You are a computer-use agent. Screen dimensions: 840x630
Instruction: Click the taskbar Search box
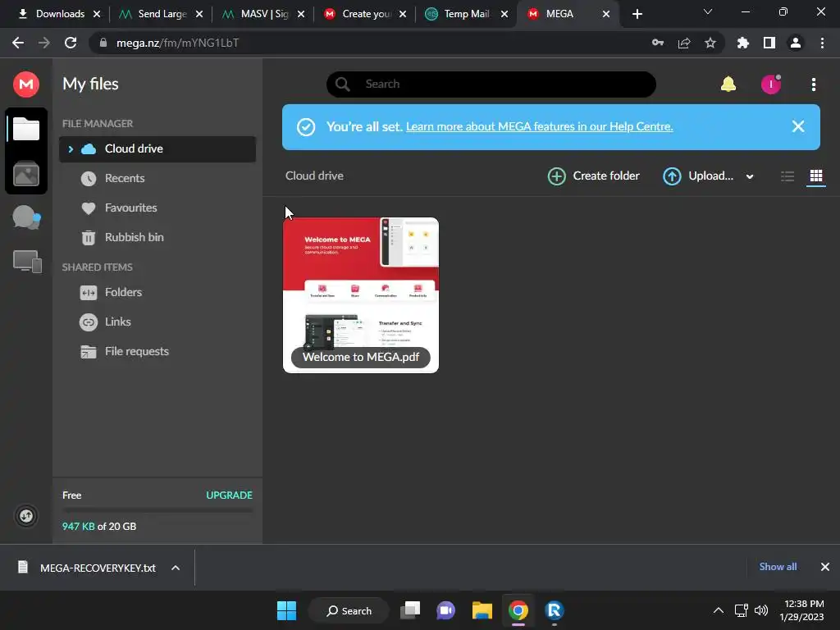coord(349,610)
